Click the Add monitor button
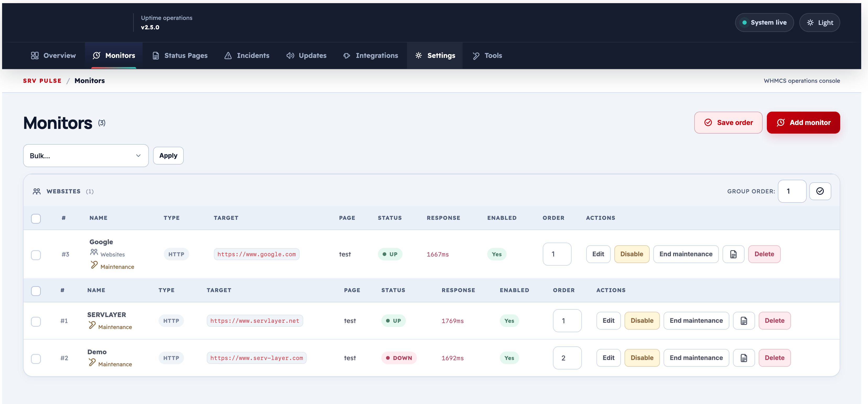The width and height of the screenshot is (868, 404). (803, 123)
